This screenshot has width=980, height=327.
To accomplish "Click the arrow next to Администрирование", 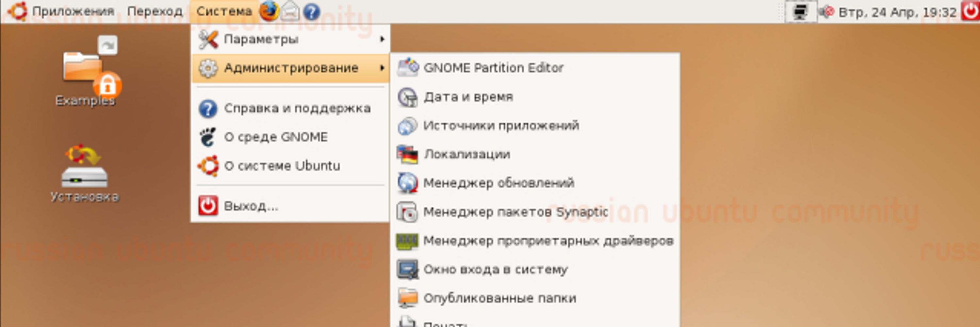I will pos(382,68).
